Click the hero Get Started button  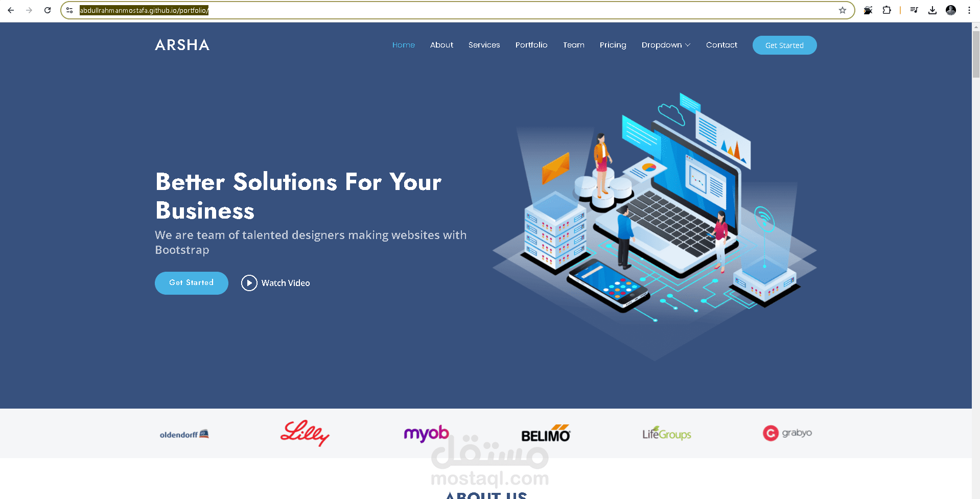[x=192, y=283]
